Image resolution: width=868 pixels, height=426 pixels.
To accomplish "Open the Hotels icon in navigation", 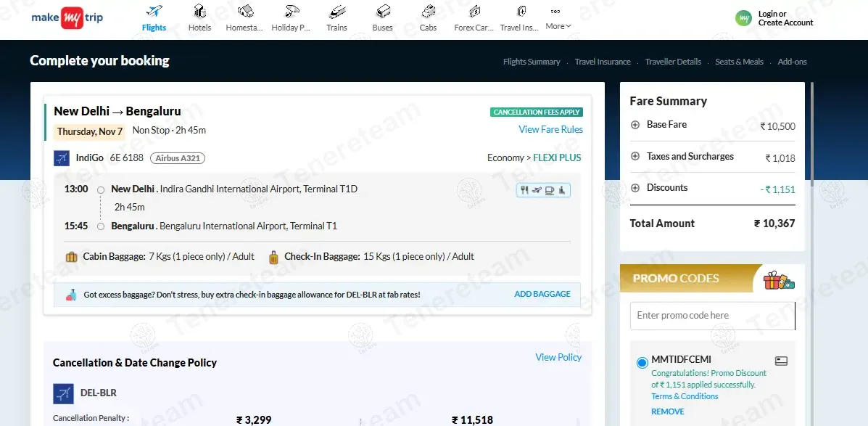I will click(199, 12).
